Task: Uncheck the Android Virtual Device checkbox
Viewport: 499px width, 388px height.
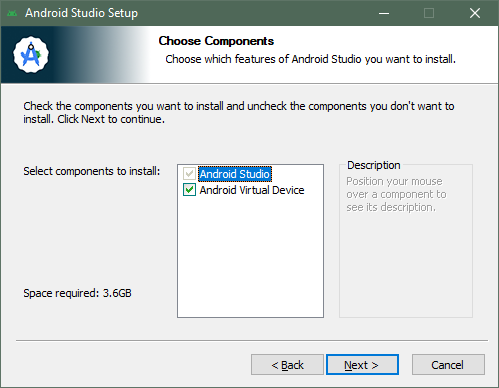Action: (x=189, y=190)
